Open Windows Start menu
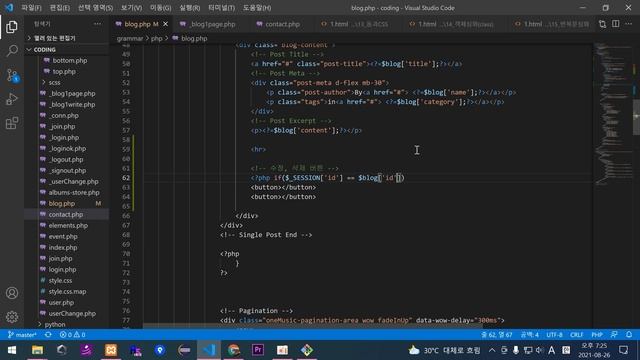640x360 pixels. tap(12, 350)
